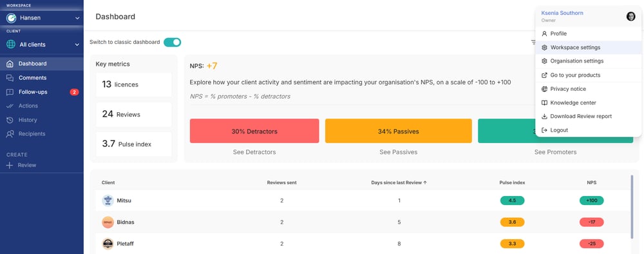The image size is (644, 254).
Task: Click Ksenia Southorn's avatar photo
Action: tap(631, 17)
